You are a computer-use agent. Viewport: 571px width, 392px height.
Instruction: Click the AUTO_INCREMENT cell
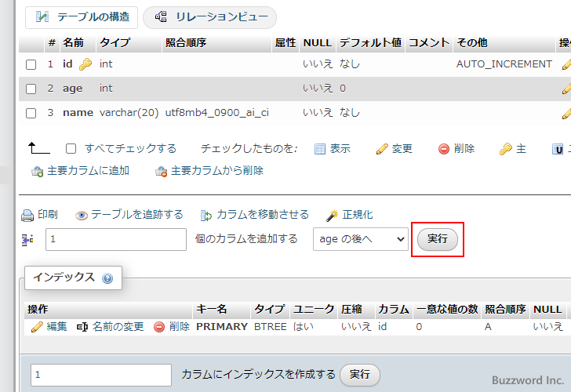click(x=504, y=64)
